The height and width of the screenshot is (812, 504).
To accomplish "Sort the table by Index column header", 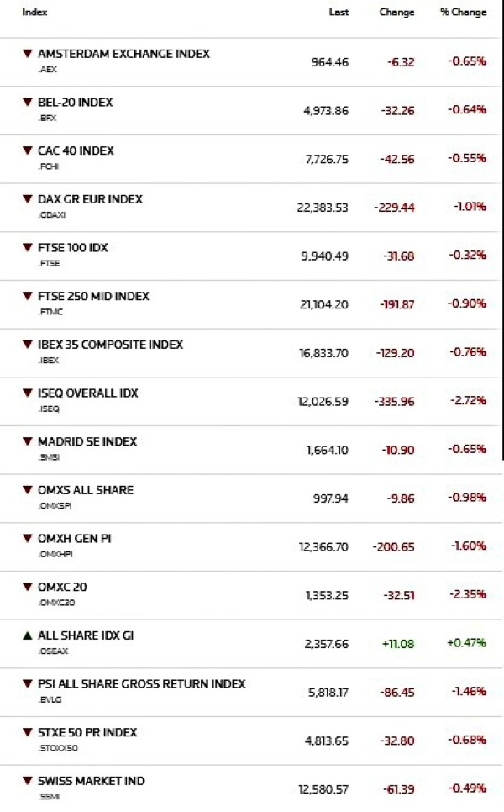I will click(34, 13).
